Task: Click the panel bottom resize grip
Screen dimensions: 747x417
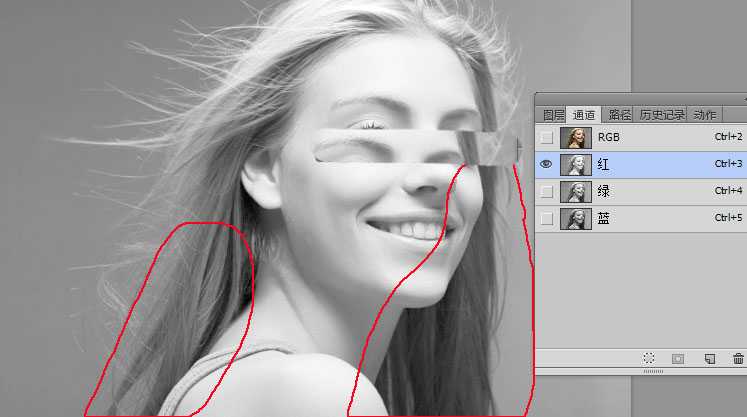Action: tap(653, 371)
